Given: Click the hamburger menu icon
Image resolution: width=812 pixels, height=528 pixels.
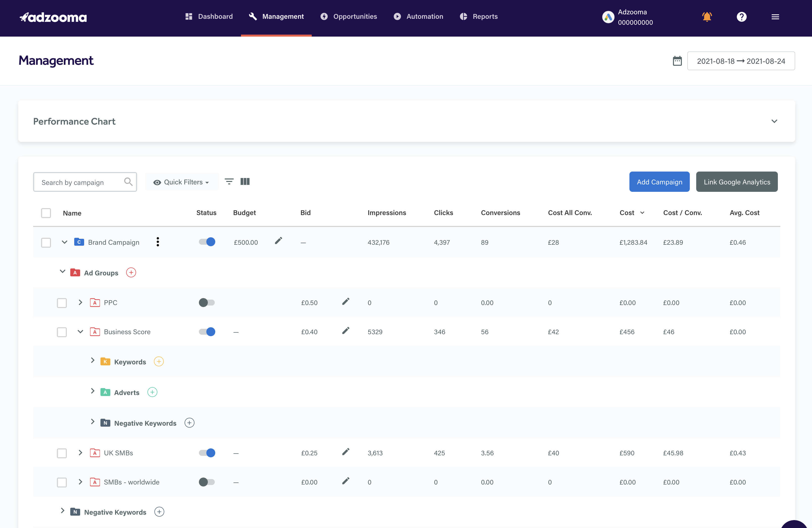Looking at the screenshot, I should pyautogui.click(x=775, y=17).
